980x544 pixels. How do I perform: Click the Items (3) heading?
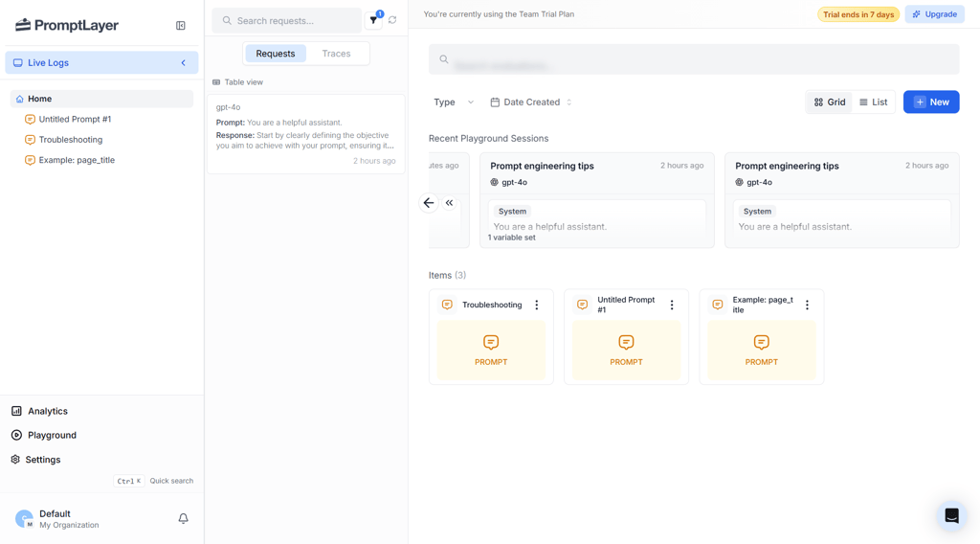[x=448, y=275]
